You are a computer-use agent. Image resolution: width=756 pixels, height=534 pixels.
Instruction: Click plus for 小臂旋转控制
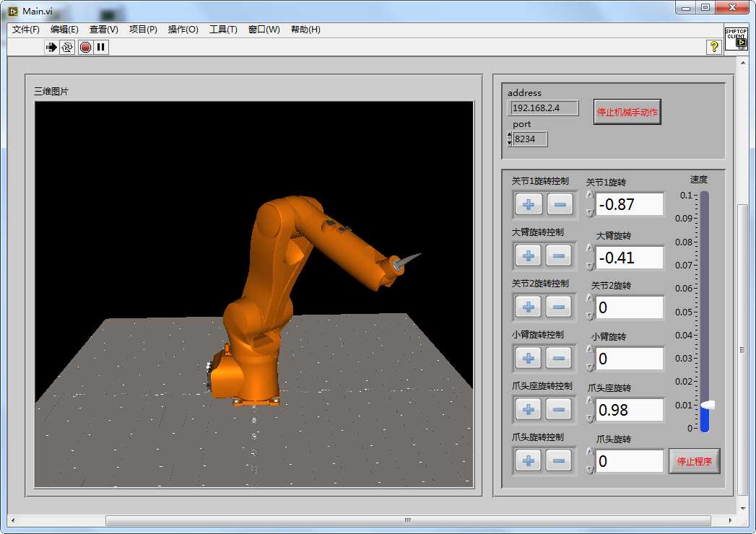click(529, 358)
